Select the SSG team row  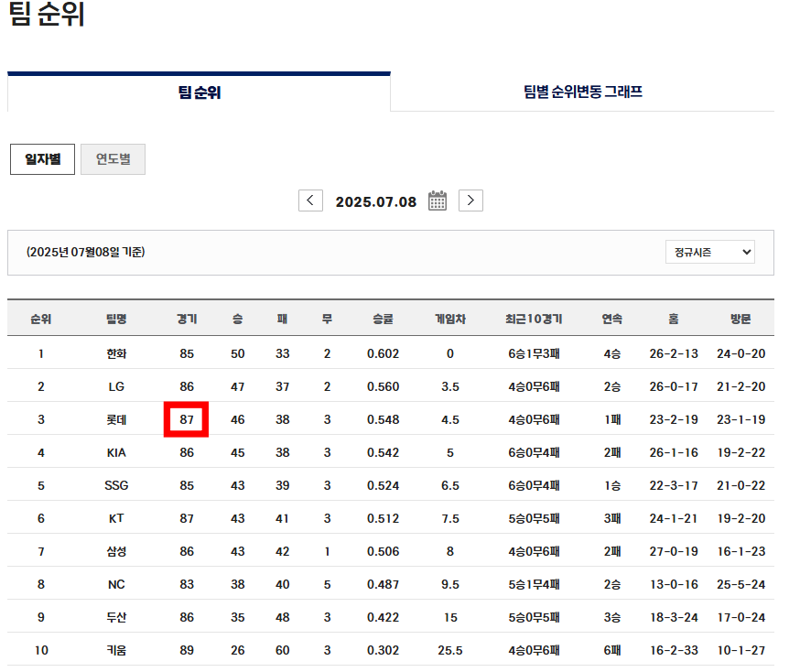pos(116,485)
